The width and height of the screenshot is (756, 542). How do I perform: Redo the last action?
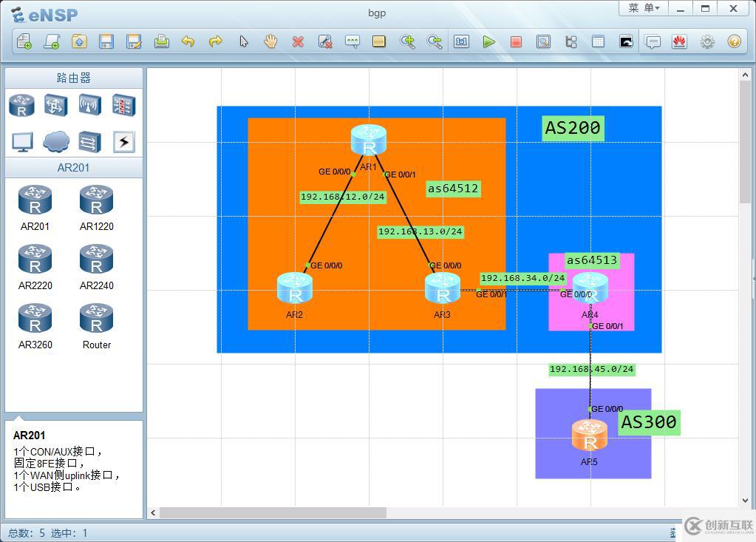(x=216, y=42)
